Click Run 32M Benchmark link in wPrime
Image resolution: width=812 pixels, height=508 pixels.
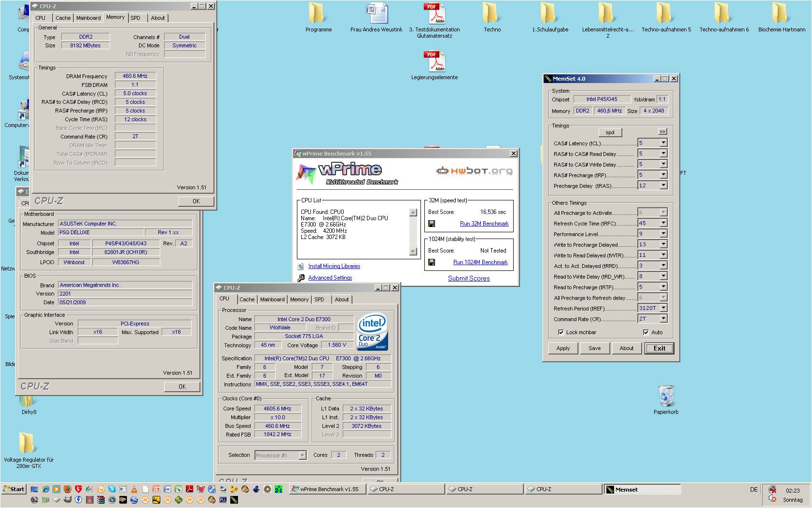coord(484,224)
